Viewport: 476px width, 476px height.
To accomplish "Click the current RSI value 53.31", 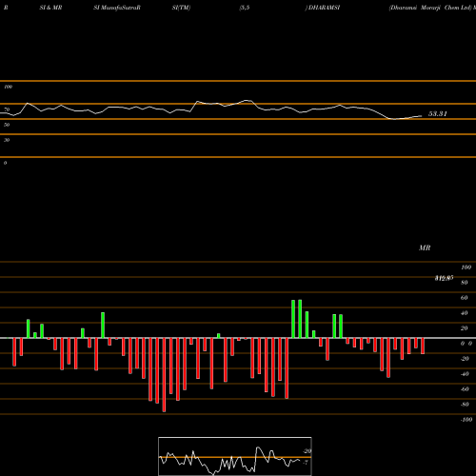I will [438, 114].
